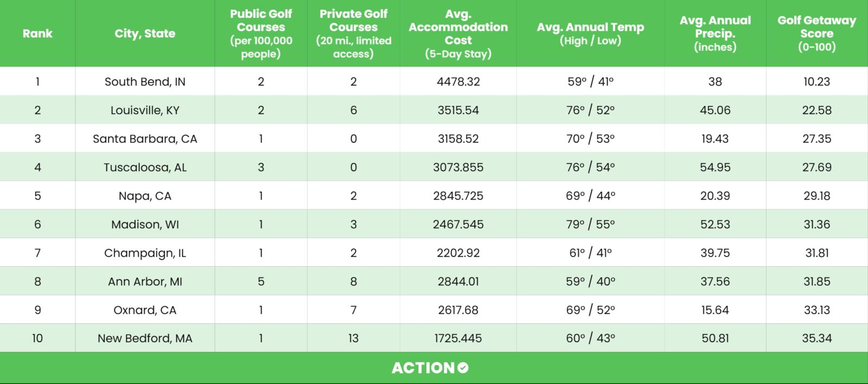Image resolution: width=868 pixels, height=384 pixels.
Task: Click the South Bend, IN cell
Action: [145, 81]
